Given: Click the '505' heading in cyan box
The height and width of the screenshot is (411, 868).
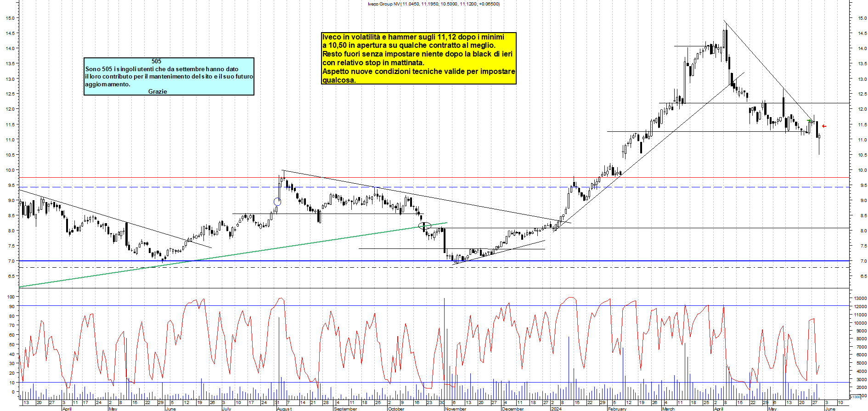Looking at the screenshot, I should point(157,62).
